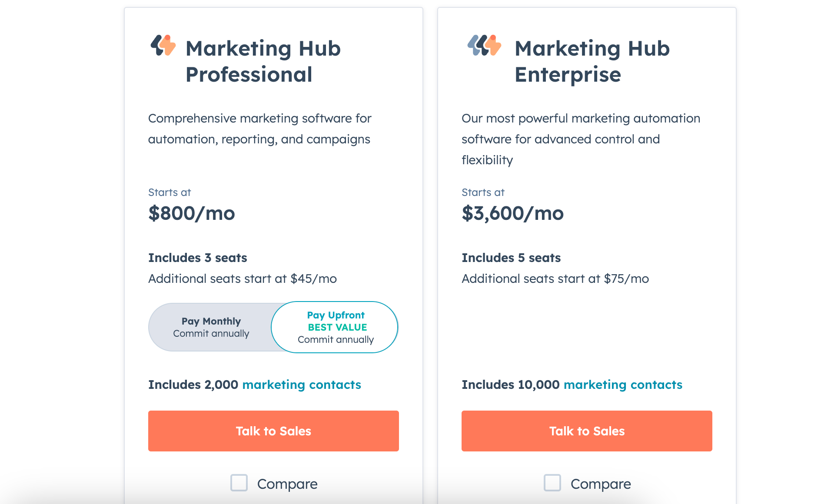
Task: Enable Compare for Marketing Hub Professional
Action: pyautogui.click(x=239, y=483)
